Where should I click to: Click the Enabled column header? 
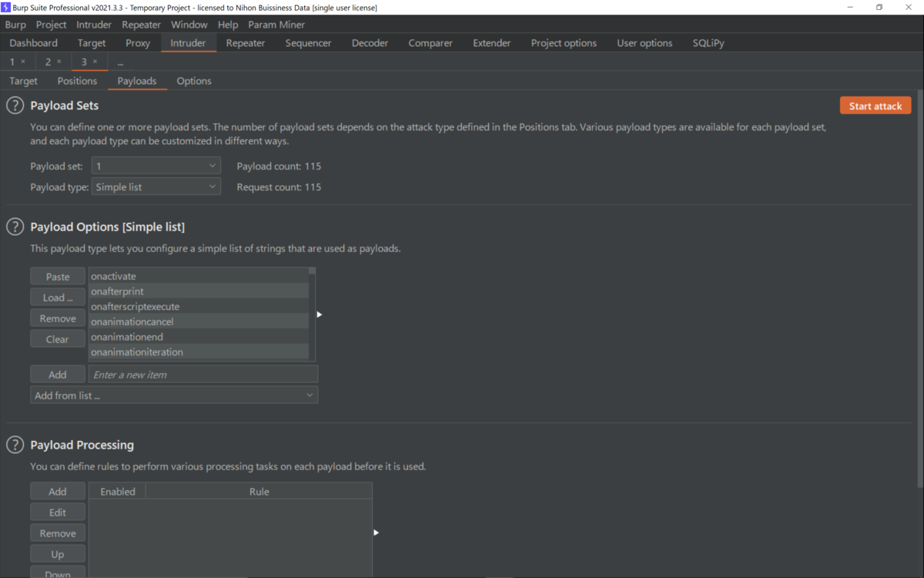pos(117,492)
